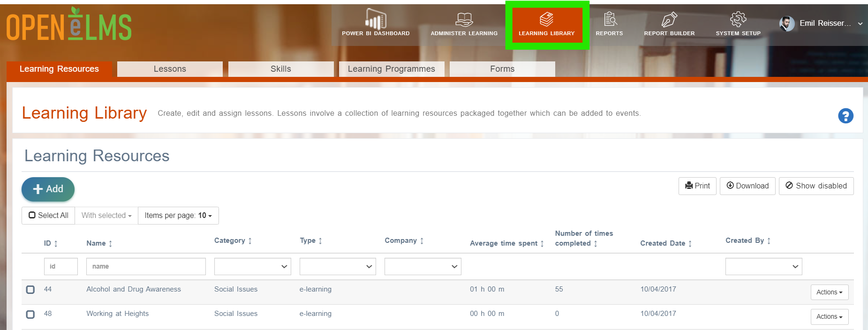868x330 pixels.
Task: Open the Reports magnifier icon
Action: tap(610, 19)
